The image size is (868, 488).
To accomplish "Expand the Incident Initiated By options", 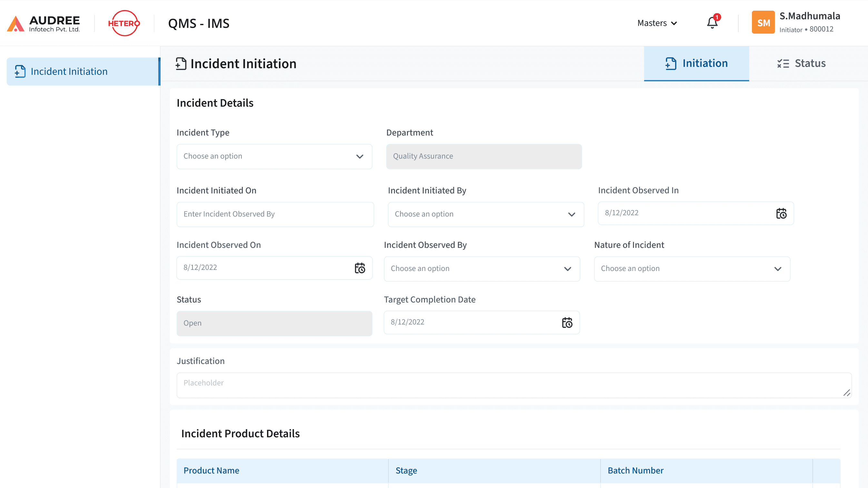I will click(x=485, y=214).
